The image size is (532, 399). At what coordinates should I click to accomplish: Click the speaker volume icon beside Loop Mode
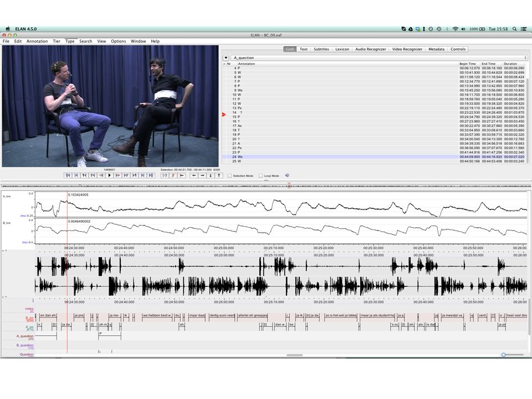(288, 176)
